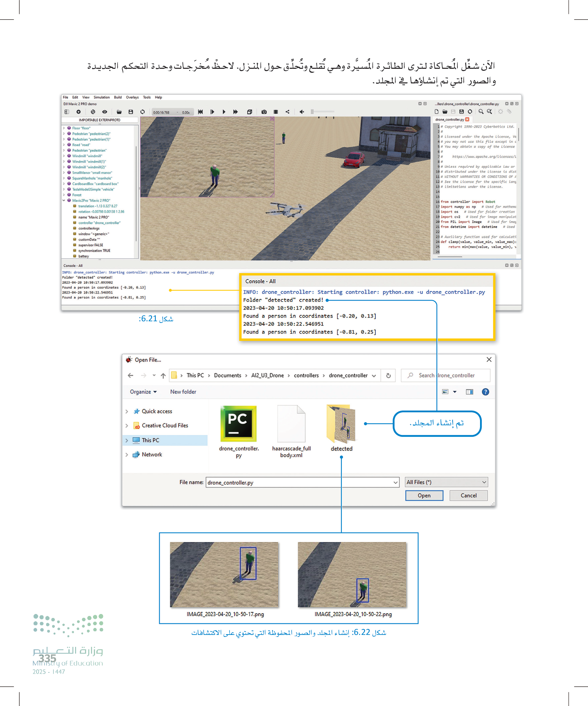
Task: Click the record movie filmstrip icon
Action: coord(276,112)
